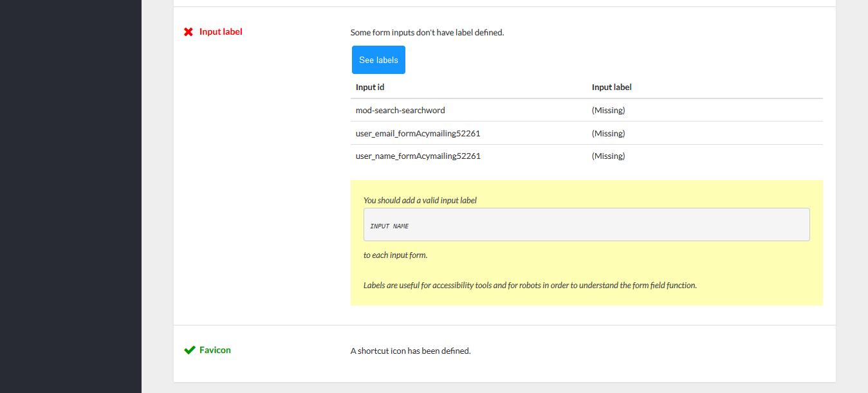Viewport: 868px width, 393px height.
Task: Expand the Favicon section details
Action: coord(214,349)
